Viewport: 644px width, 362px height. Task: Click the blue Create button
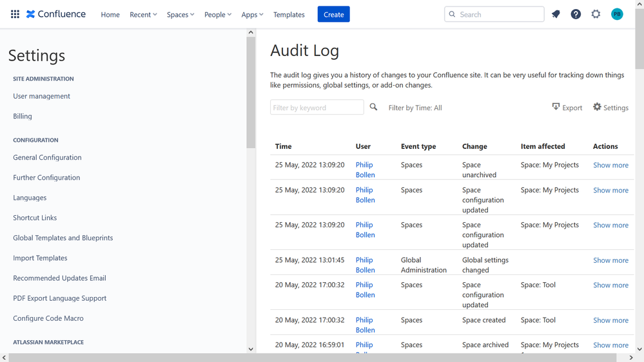[333, 14]
